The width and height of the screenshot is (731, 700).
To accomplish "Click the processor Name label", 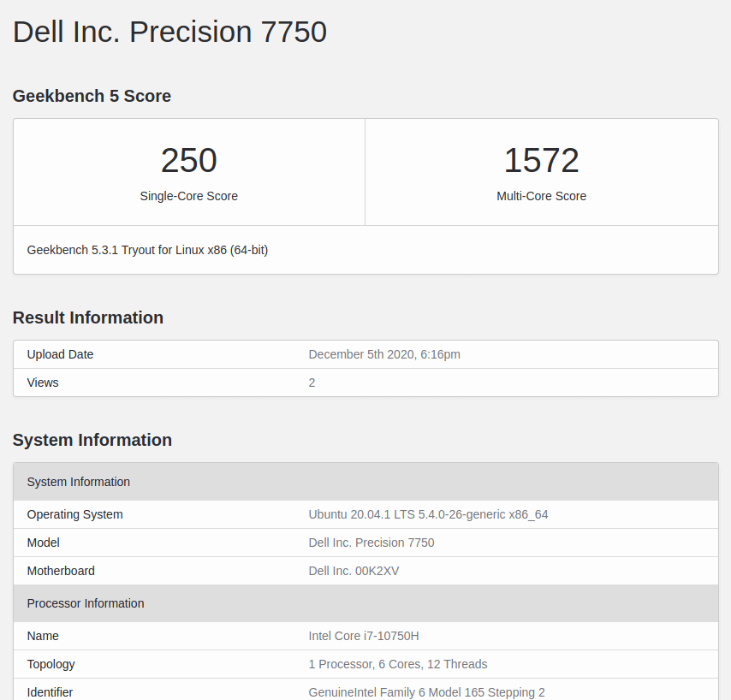I will coord(43,636).
